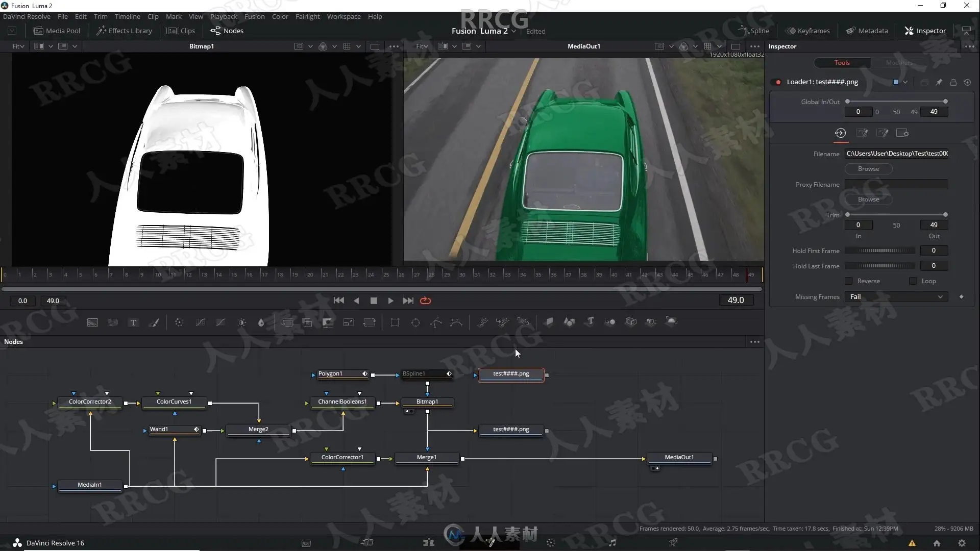Open the Fairlight page at the bottom
980x551 pixels.
(x=612, y=543)
